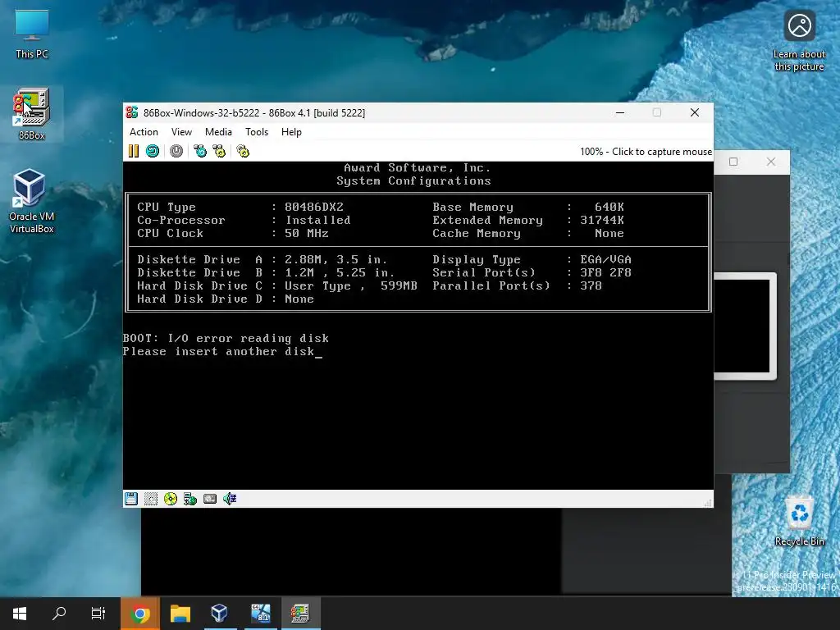Click the 86Box taskbar button
Image resolution: width=840 pixels, height=630 pixels.
(x=300, y=614)
